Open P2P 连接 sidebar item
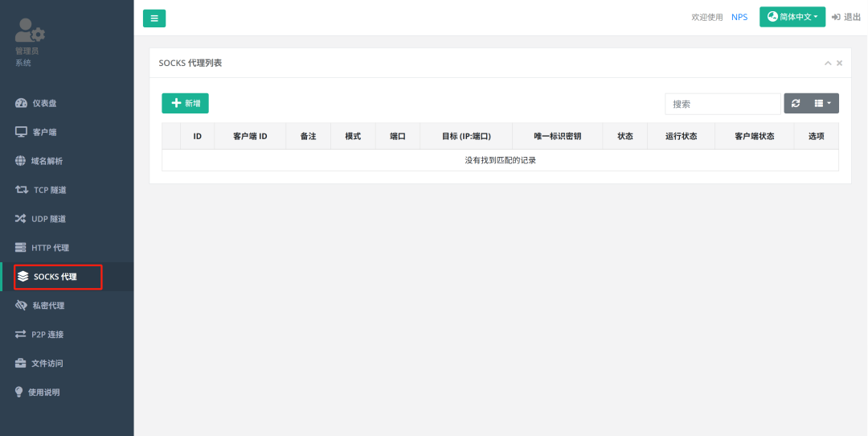 [x=67, y=334]
